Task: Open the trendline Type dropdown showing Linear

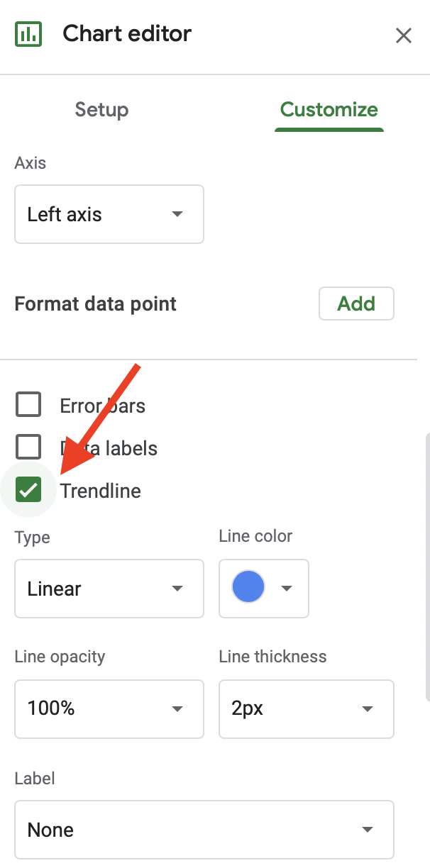Action: point(109,589)
